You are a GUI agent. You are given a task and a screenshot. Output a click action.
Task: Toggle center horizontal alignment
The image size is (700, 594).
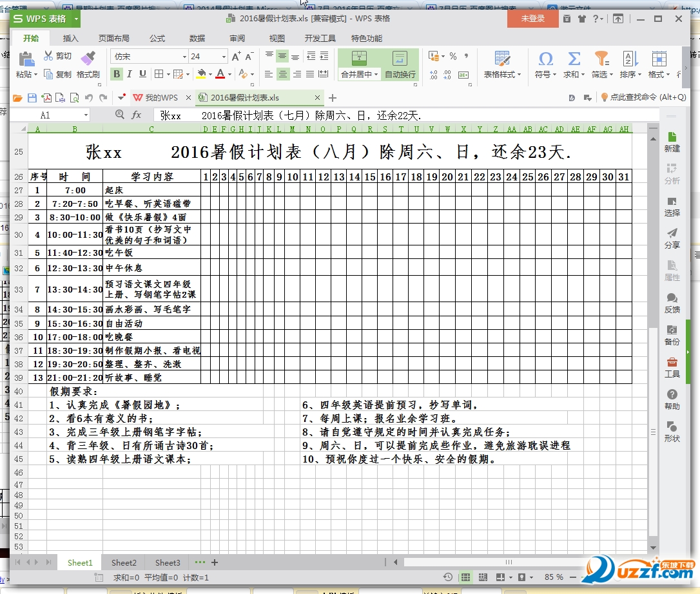[x=282, y=74]
